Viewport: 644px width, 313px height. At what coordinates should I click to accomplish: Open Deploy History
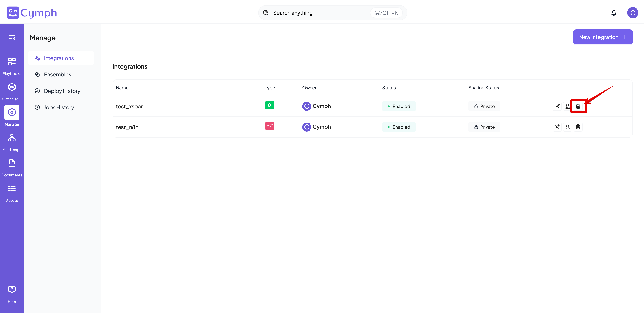pos(62,91)
